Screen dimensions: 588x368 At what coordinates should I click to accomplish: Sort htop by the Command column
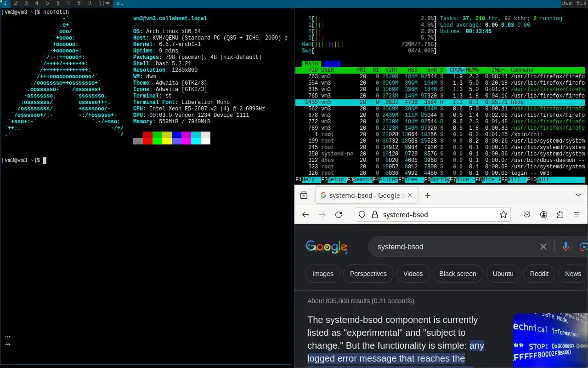coord(522,70)
